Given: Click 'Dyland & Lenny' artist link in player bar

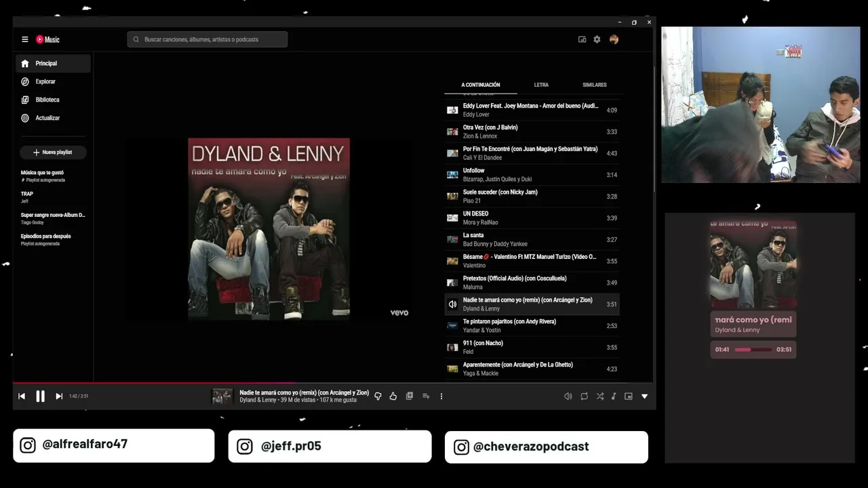Looking at the screenshot, I should 258,400.
